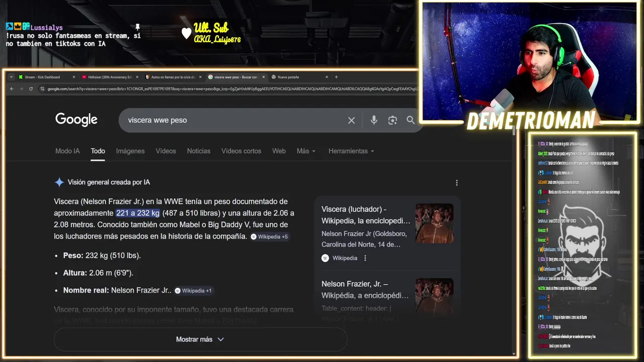Click the Viscera (luchador) card thumbnail image
This screenshot has height=362, width=644.
(434, 223)
